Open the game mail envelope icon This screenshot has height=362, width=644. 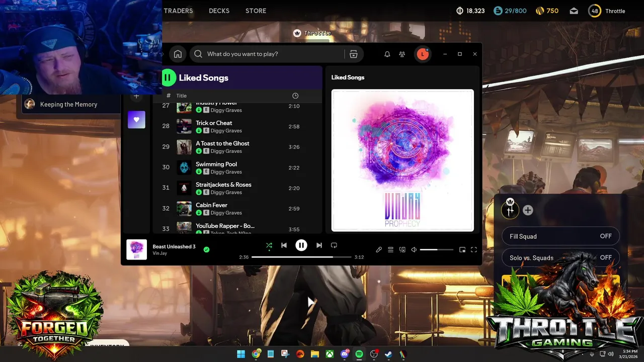(574, 11)
